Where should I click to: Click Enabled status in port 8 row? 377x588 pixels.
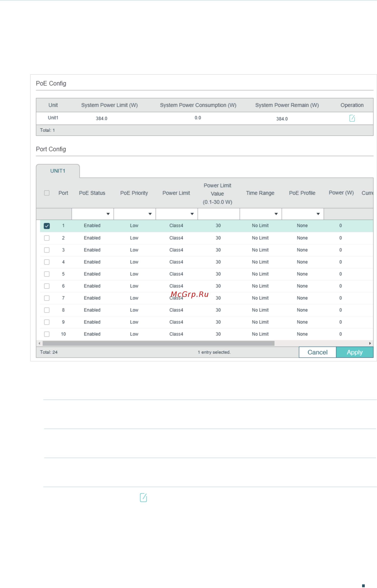pyautogui.click(x=92, y=310)
